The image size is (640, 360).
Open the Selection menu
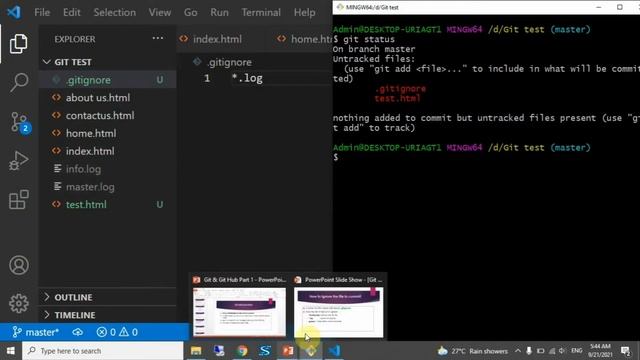click(115, 13)
